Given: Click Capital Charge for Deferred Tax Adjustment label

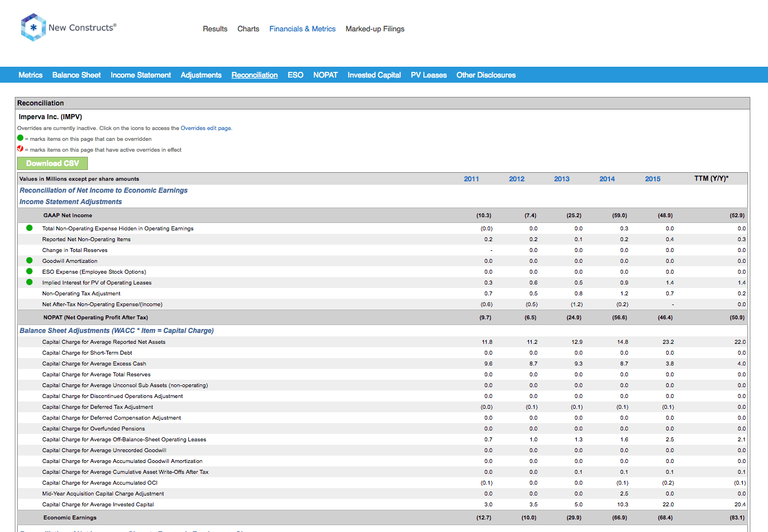Looking at the screenshot, I should [98, 407].
